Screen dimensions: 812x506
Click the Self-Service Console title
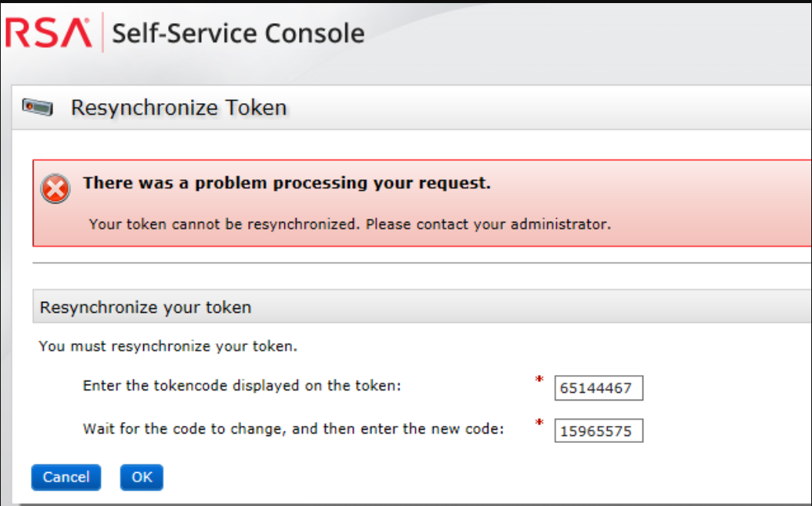point(238,34)
